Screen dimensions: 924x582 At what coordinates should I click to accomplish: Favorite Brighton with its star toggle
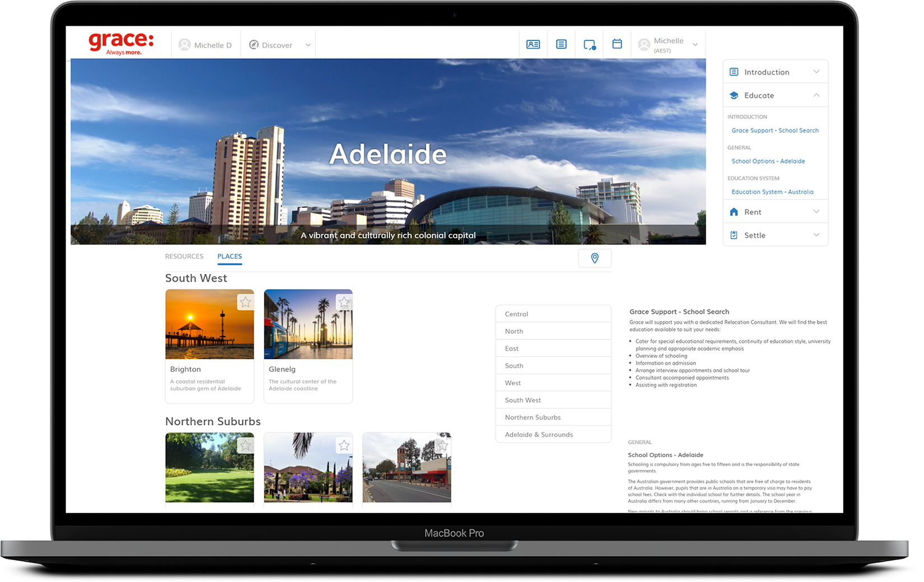click(245, 302)
